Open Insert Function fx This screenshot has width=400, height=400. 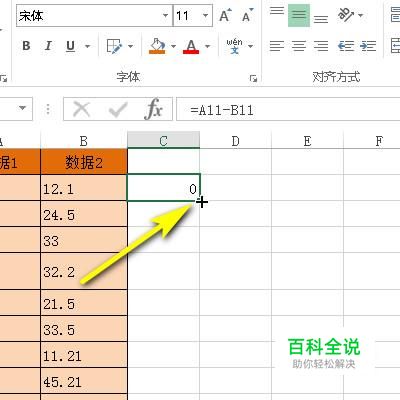(154, 109)
